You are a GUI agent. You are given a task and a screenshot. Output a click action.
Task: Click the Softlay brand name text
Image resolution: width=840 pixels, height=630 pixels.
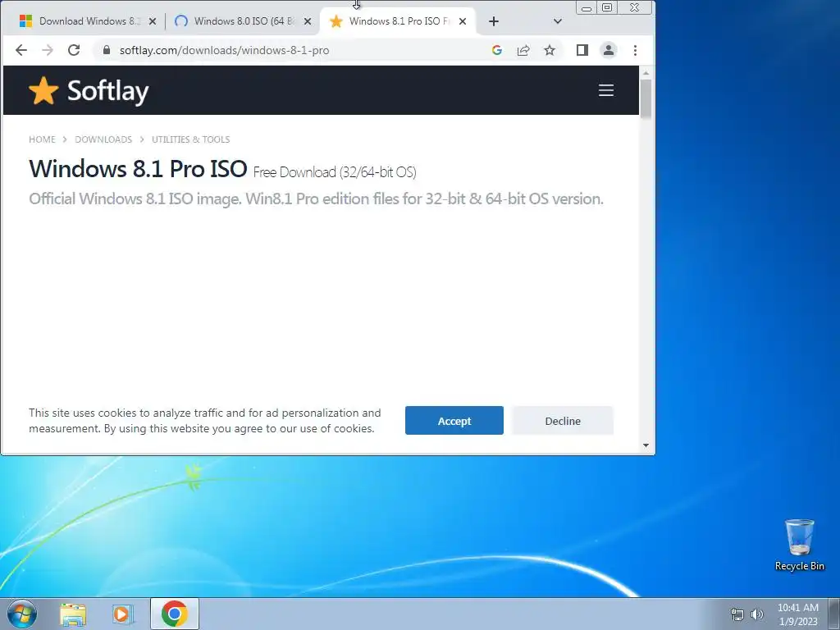tap(107, 91)
